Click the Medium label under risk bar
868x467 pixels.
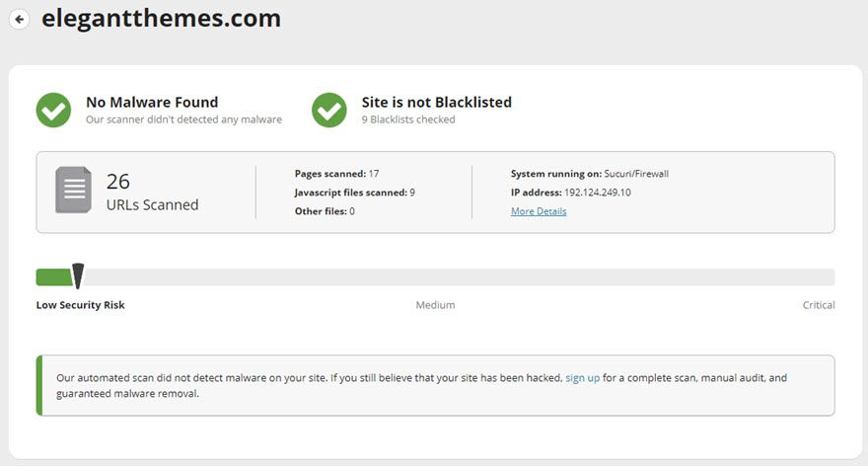tap(435, 305)
